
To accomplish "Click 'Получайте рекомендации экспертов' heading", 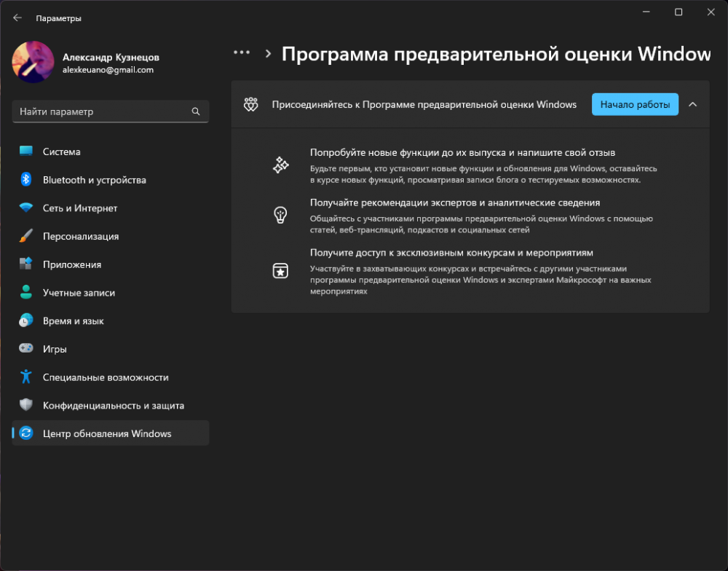I will tap(455, 202).
